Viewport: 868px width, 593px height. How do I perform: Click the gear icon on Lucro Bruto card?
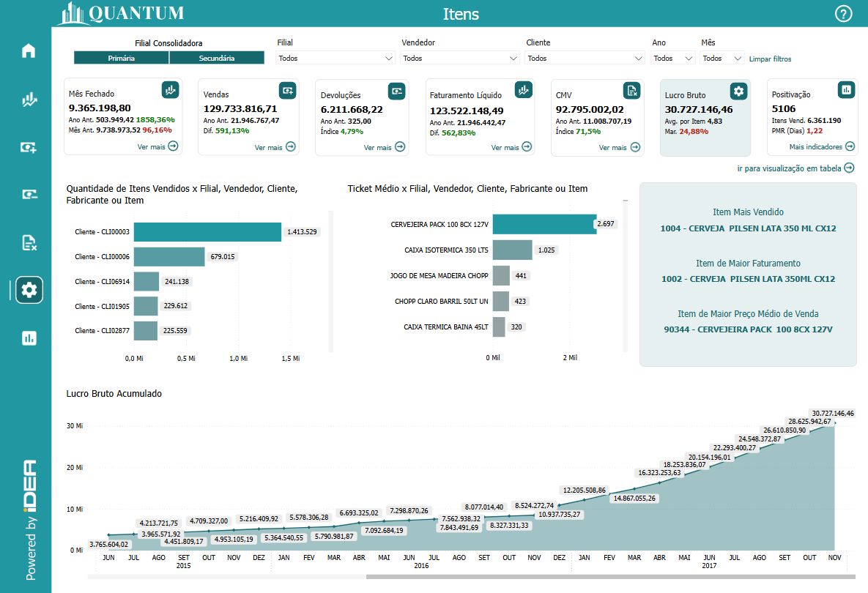[738, 91]
